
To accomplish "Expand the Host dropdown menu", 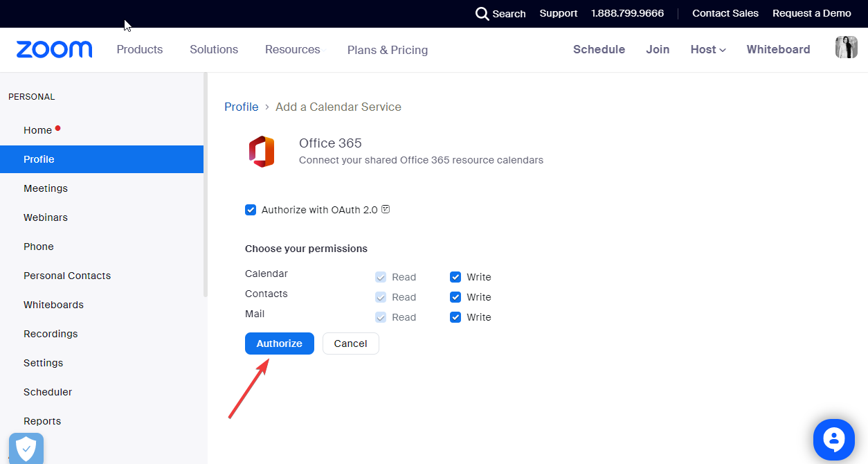I will (x=708, y=49).
